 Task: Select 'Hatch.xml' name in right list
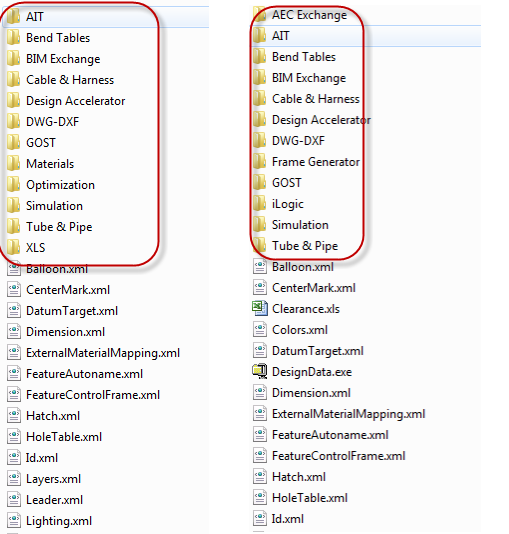click(x=299, y=477)
